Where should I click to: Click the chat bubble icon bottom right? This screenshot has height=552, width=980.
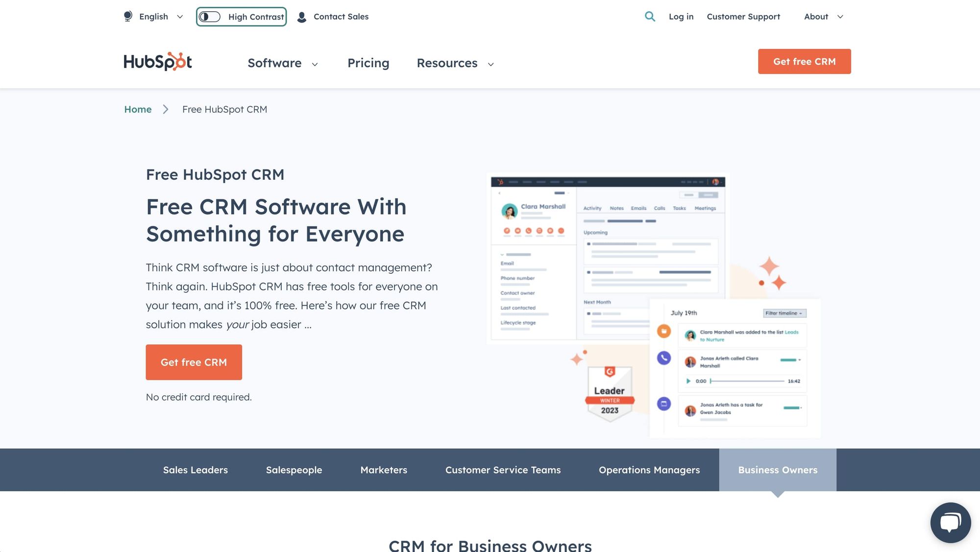click(x=950, y=523)
